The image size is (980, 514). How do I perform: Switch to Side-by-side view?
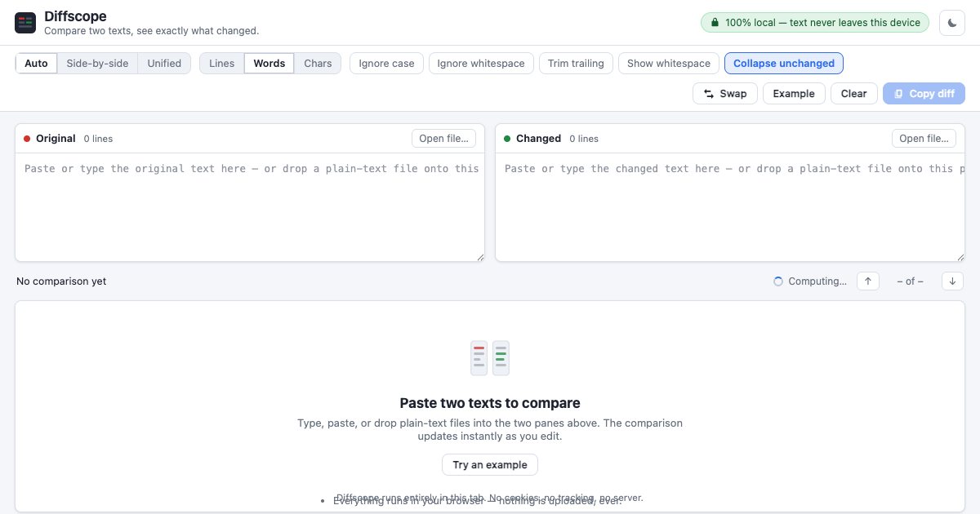[x=97, y=63]
